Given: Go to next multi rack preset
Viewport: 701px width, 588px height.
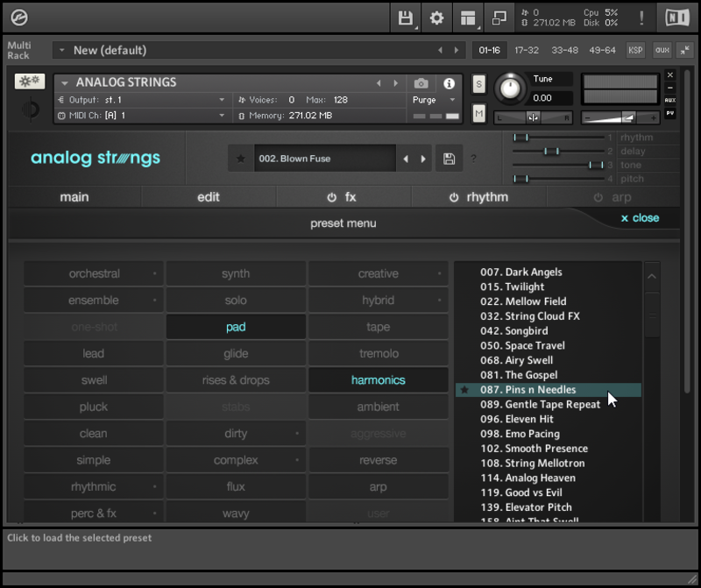Looking at the screenshot, I should pyautogui.click(x=457, y=50).
